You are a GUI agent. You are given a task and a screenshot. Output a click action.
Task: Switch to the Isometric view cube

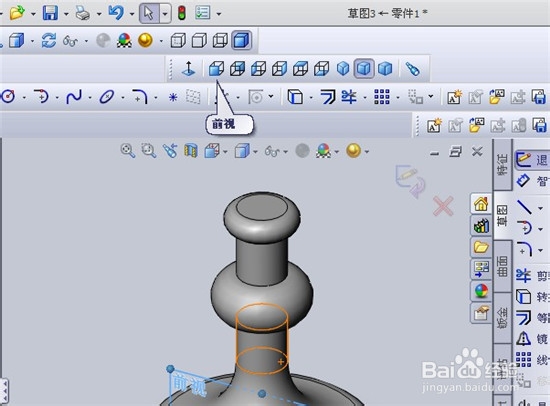tap(343, 68)
